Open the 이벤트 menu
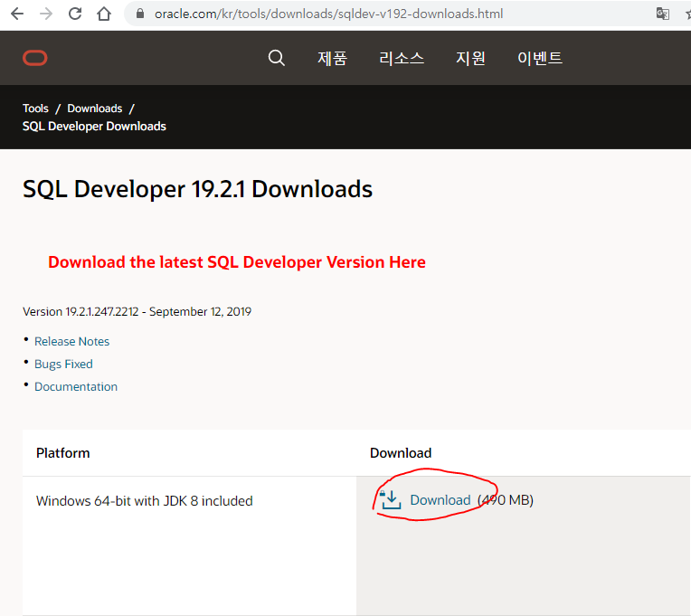The width and height of the screenshot is (691, 616). 540,58
